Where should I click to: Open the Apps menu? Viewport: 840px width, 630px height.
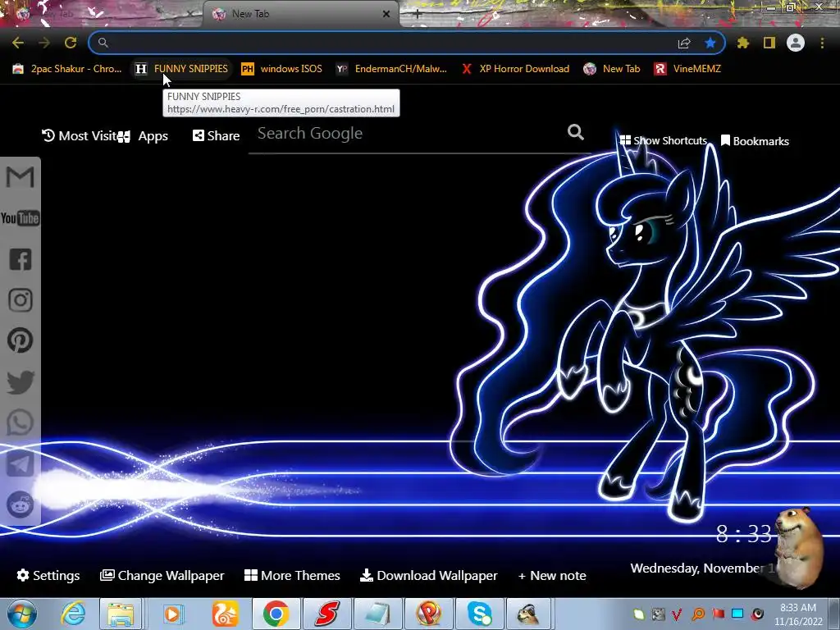coord(143,136)
